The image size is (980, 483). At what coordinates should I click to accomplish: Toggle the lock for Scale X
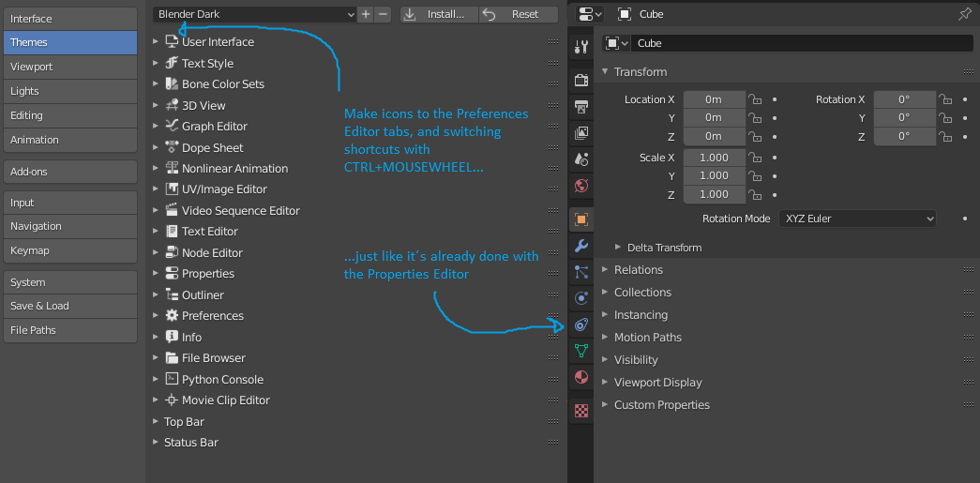click(756, 158)
